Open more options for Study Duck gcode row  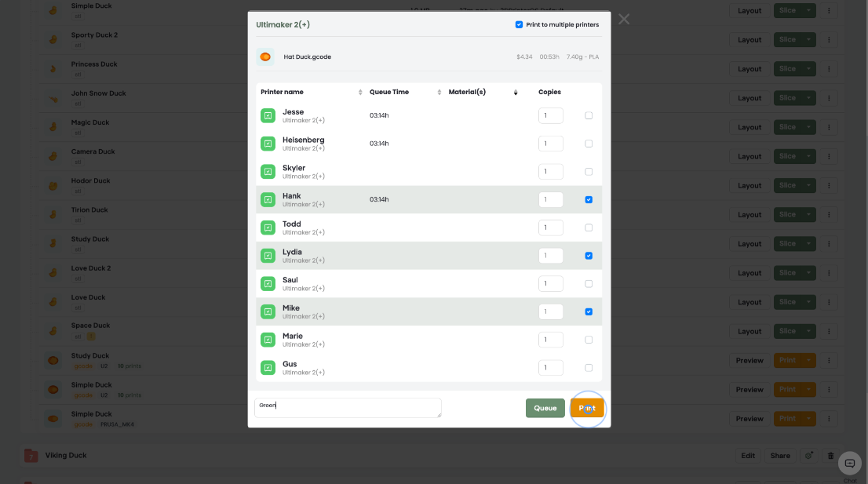pyautogui.click(x=829, y=361)
